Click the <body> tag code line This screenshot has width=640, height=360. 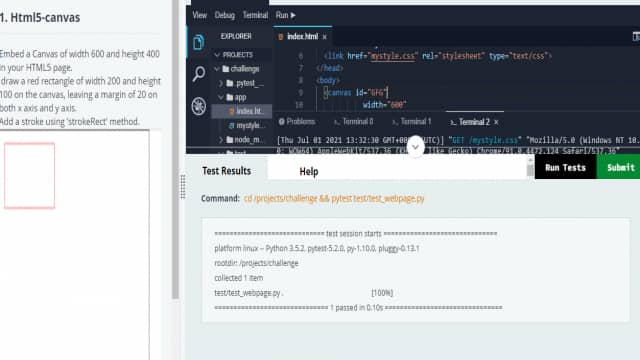328,80
